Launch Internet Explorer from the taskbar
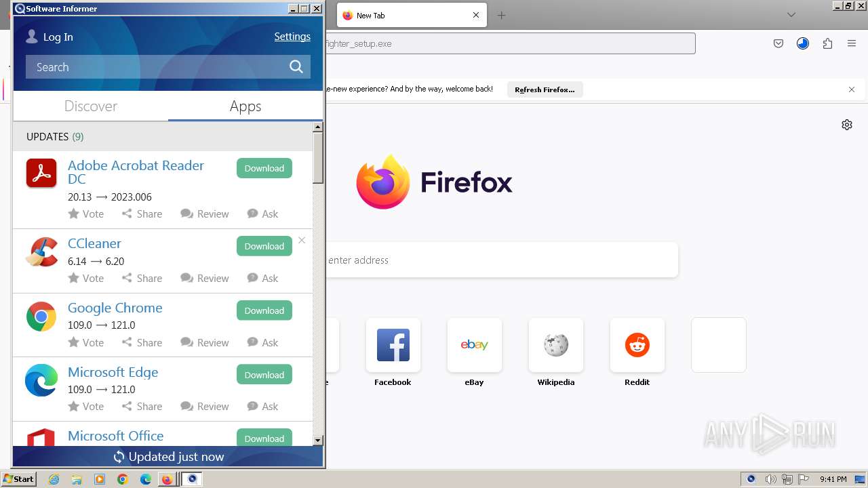Screen dimensions: 868x488 (x=54, y=479)
